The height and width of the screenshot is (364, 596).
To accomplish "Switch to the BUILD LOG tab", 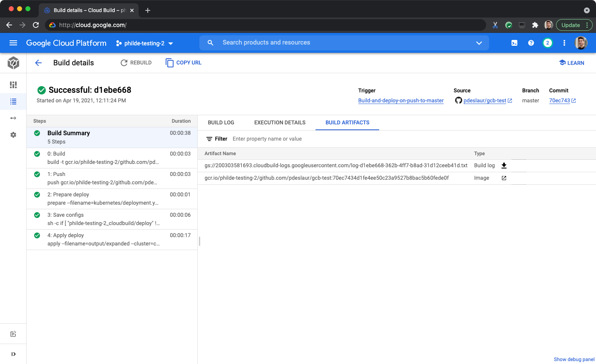I will click(x=221, y=123).
